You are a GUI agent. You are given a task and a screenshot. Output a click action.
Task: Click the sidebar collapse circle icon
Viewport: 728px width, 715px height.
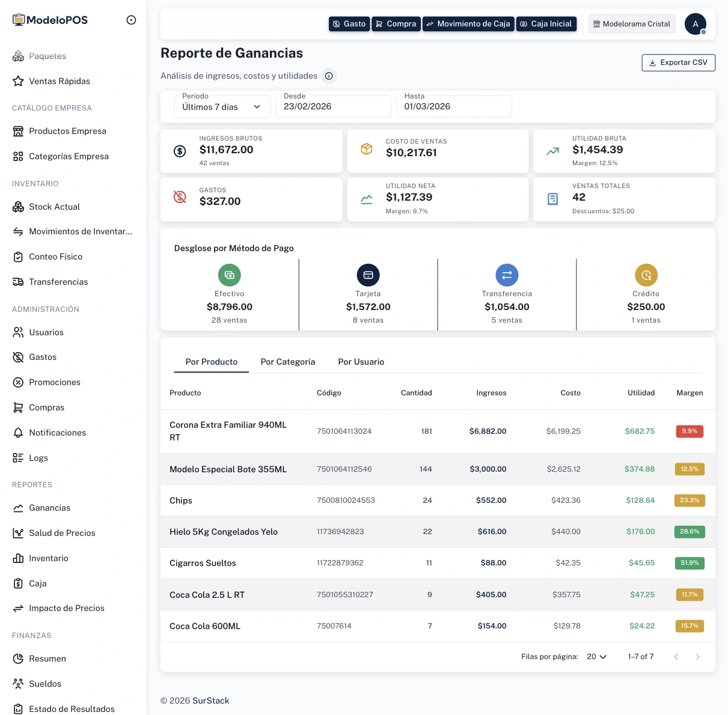[x=131, y=20]
